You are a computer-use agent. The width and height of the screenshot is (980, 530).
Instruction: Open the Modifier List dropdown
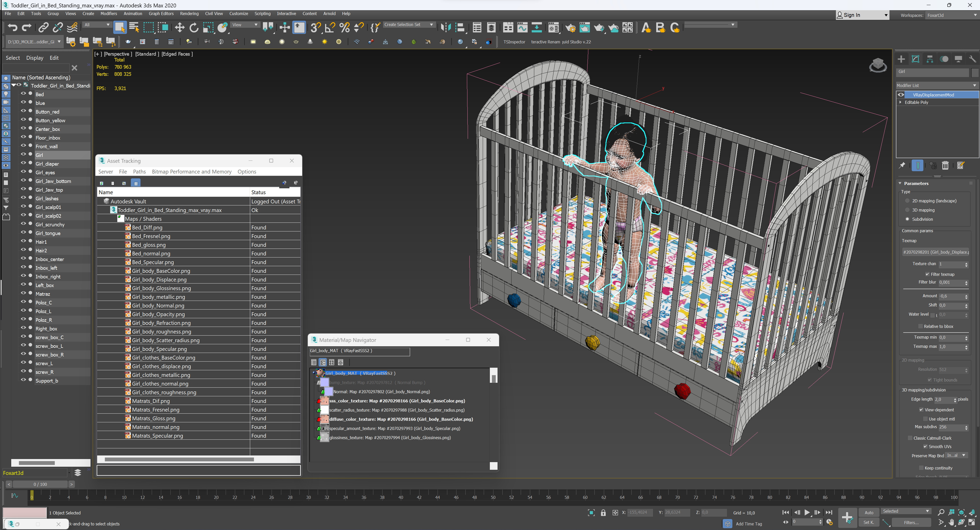click(x=937, y=85)
